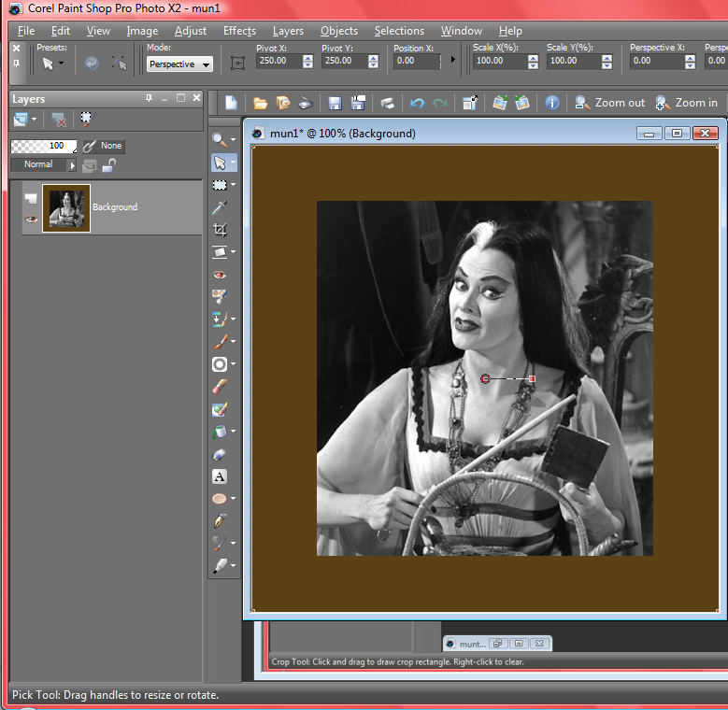The width and height of the screenshot is (728, 710).
Task: Click the Pivot X input field
Action: (x=279, y=61)
